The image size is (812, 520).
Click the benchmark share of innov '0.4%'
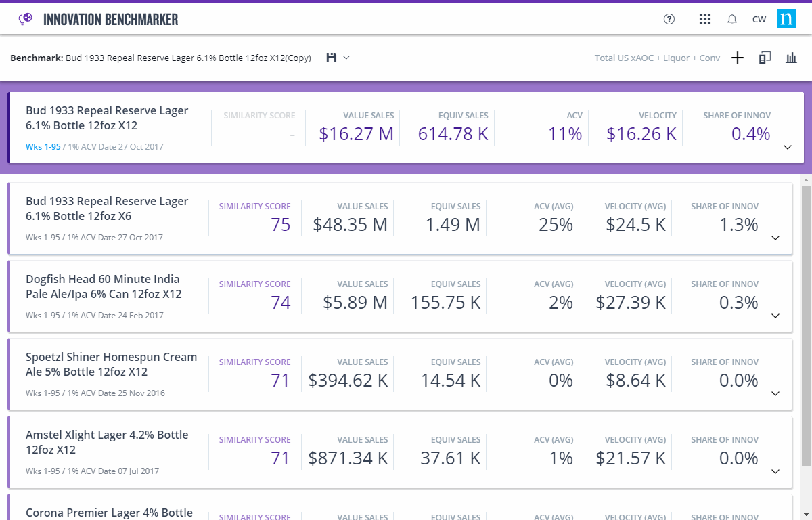click(750, 134)
